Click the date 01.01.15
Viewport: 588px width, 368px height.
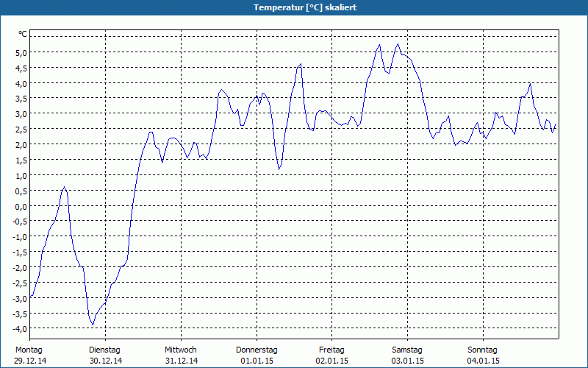point(257,361)
